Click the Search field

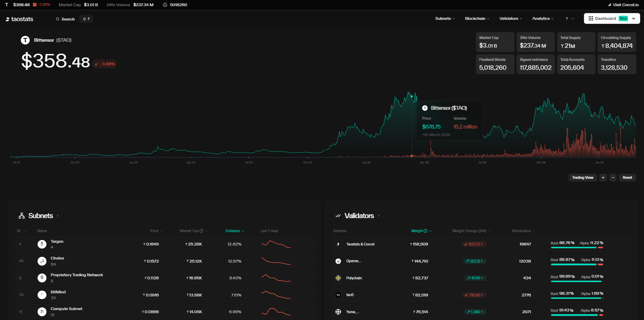(65, 19)
